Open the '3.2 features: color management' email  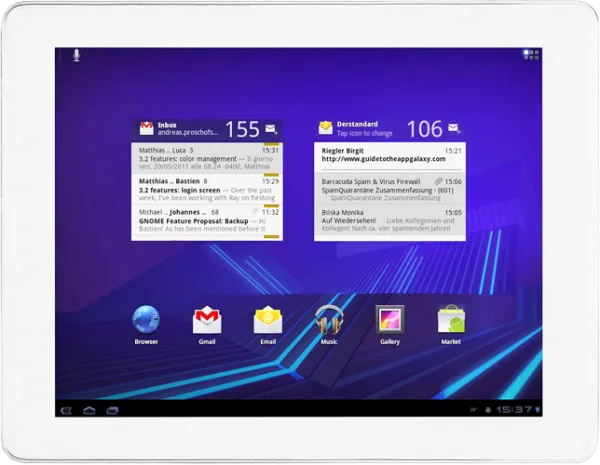coord(207,158)
